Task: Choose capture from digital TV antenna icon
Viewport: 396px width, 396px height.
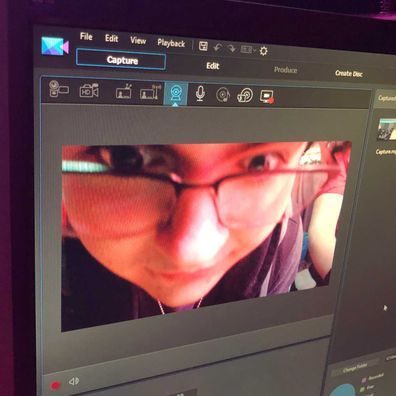Action: click(151, 92)
